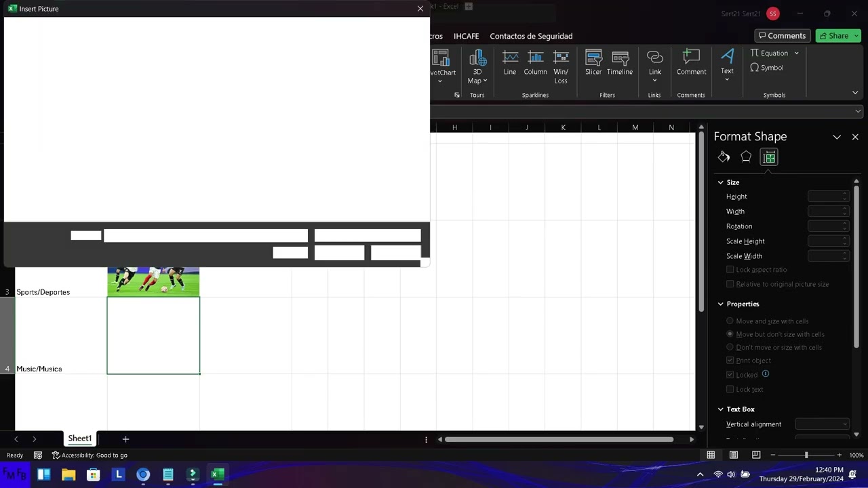
Task: Open the Comments pane button
Action: click(783, 36)
